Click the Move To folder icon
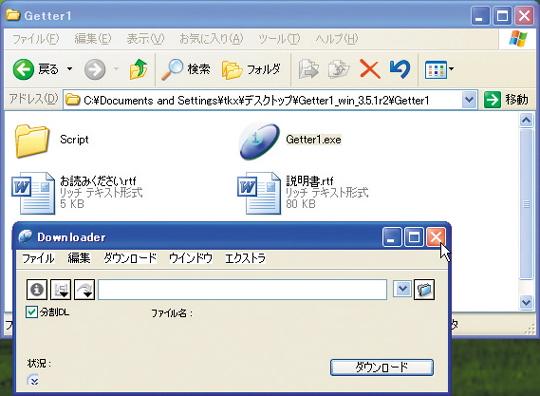540x396 pixels. click(x=308, y=69)
